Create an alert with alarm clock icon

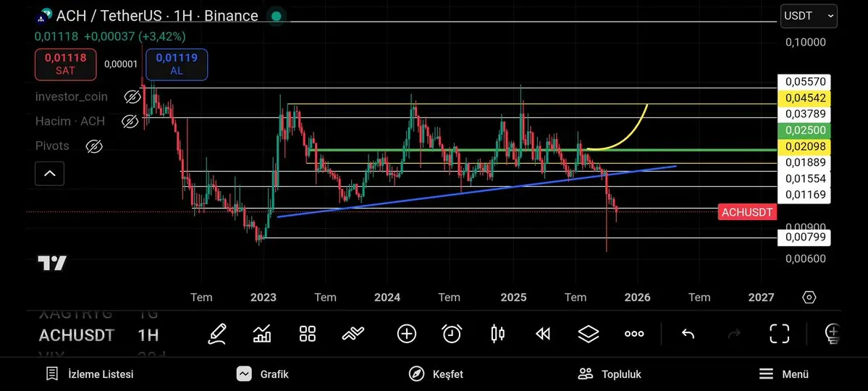point(452,333)
